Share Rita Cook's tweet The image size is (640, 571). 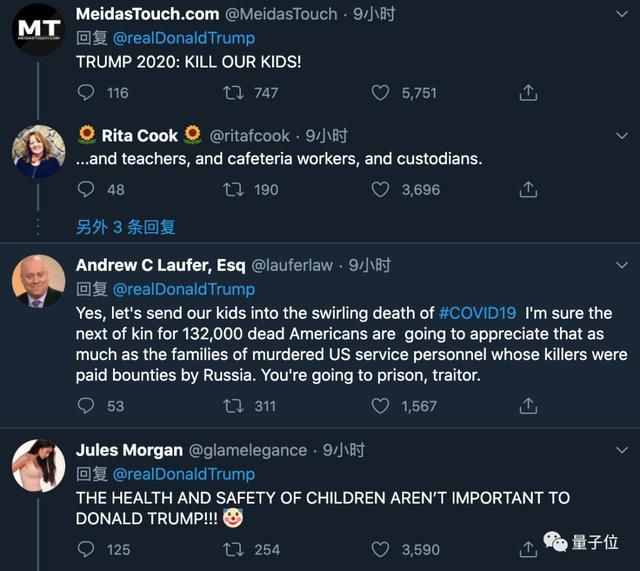click(x=528, y=189)
